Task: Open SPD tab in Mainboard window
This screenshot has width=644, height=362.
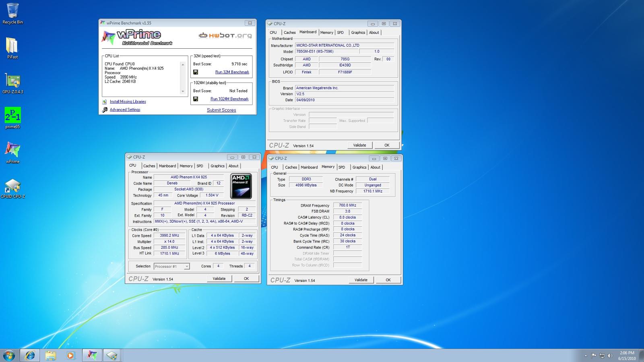Action: coord(341,33)
